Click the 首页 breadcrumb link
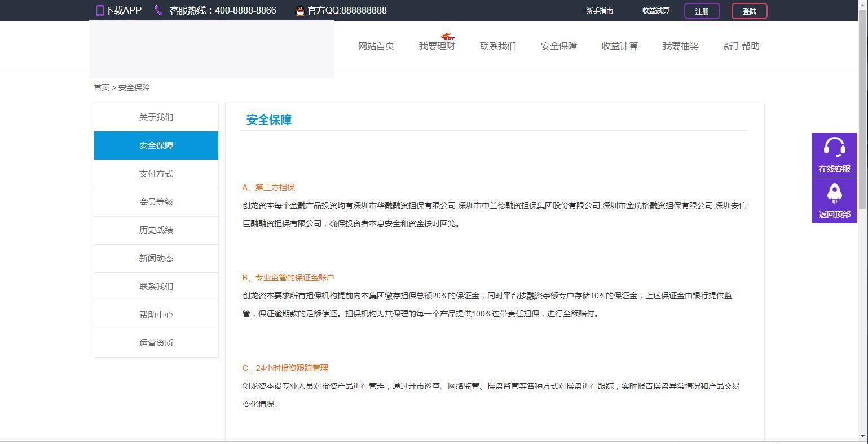The height and width of the screenshot is (444, 868). pos(101,87)
